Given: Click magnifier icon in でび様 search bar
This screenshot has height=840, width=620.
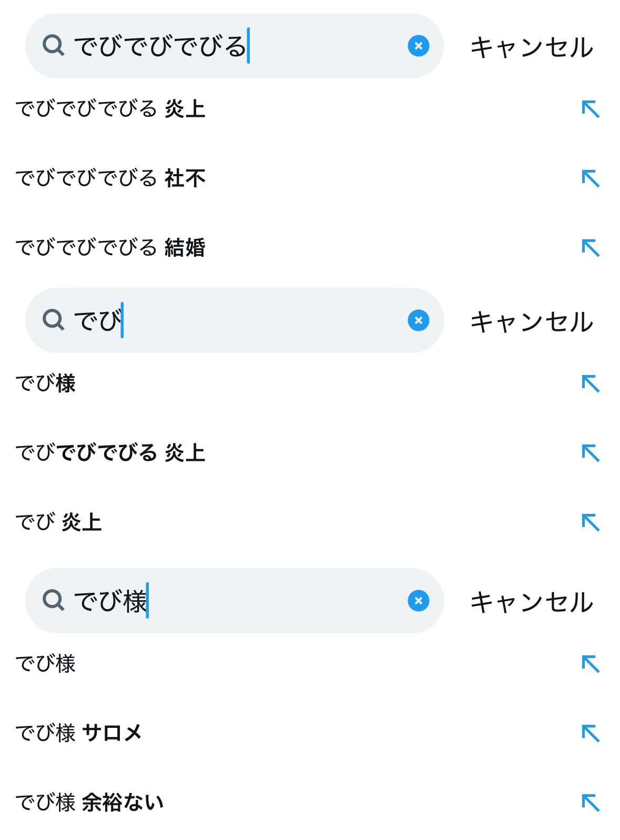Looking at the screenshot, I should coord(53,600).
